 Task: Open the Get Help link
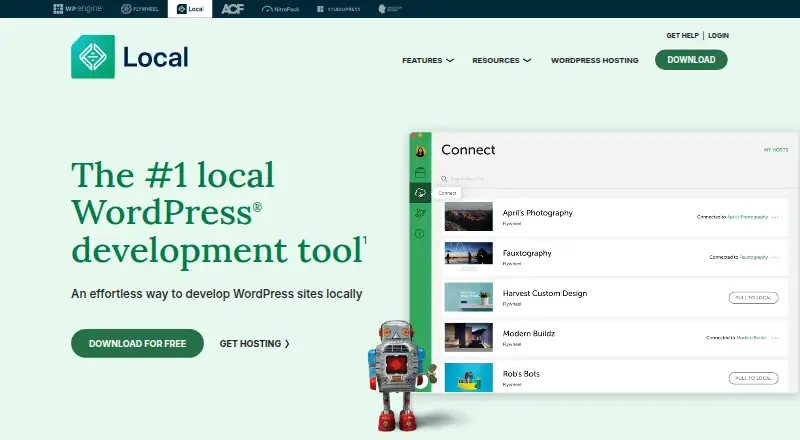(682, 36)
